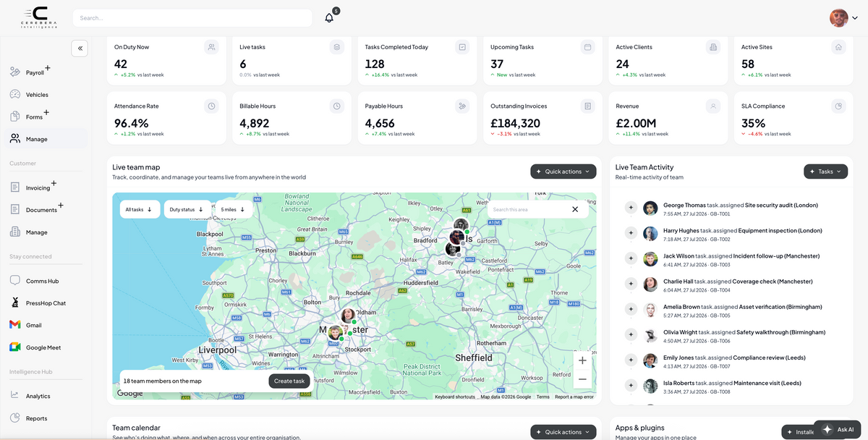Screen dimensions: 868x440
Task: Click the Create task button
Action: click(x=289, y=381)
